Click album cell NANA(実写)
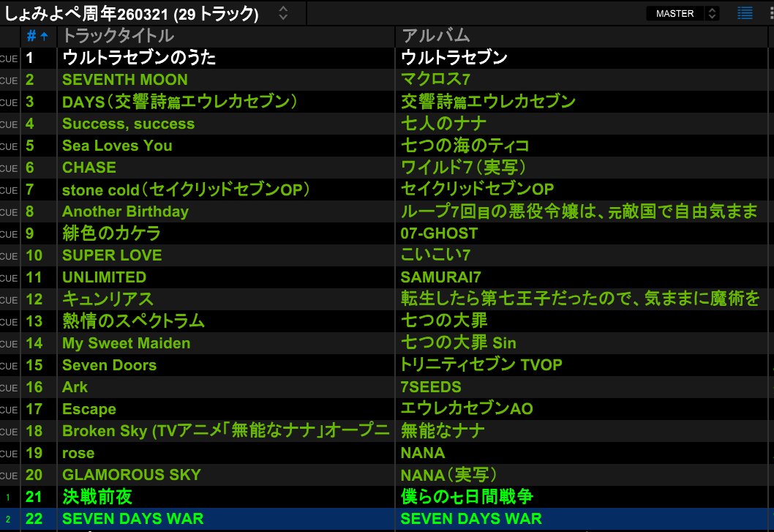This screenshot has width=774, height=532. pyautogui.click(x=448, y=475)
